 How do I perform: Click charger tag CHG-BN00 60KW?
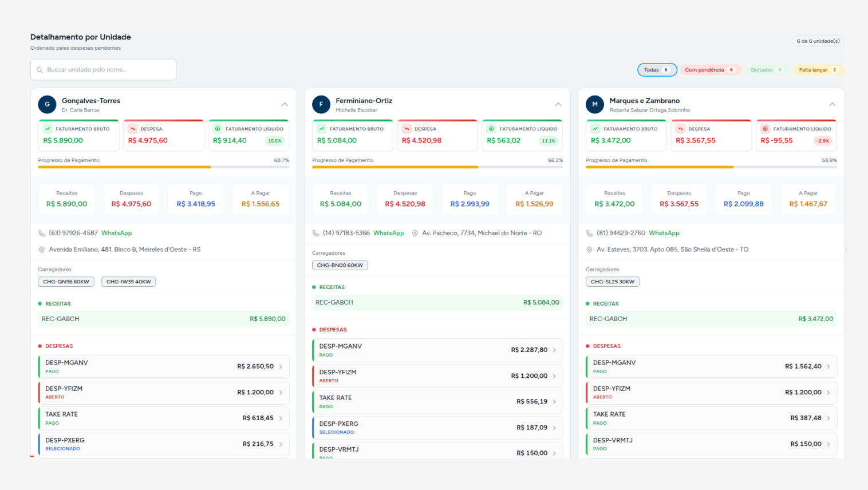(x=340, y=265)
